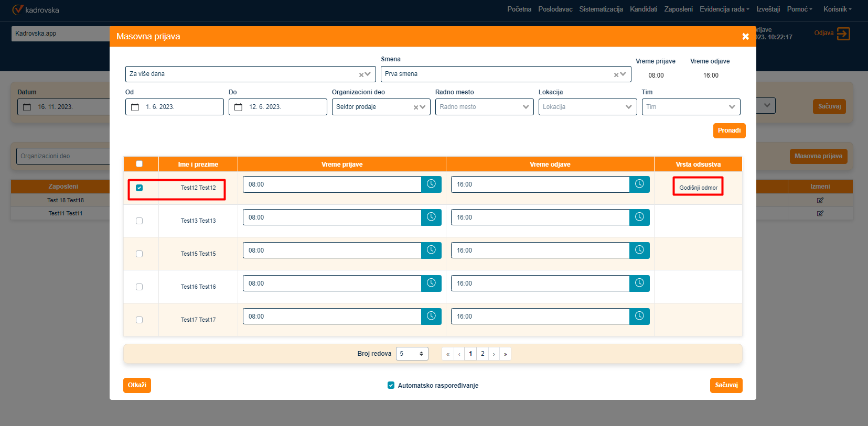Click Otkaži to cancel the dialog
868x426 pixels.
coord(137,385)
